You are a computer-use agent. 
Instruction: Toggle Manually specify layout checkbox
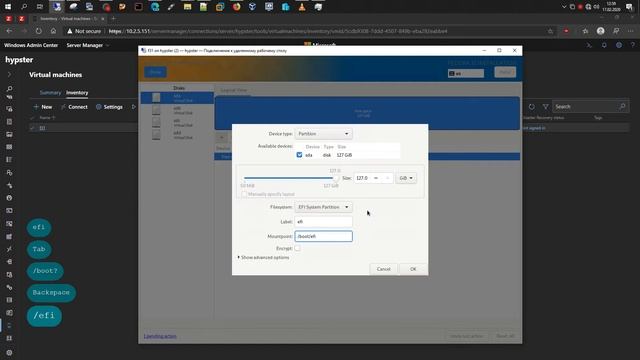click(244, 194)
